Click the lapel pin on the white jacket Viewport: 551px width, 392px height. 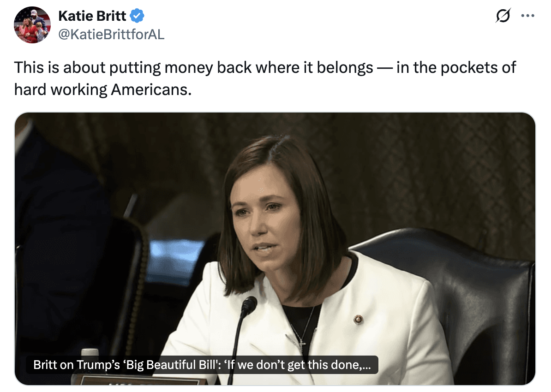click(358, 319)
